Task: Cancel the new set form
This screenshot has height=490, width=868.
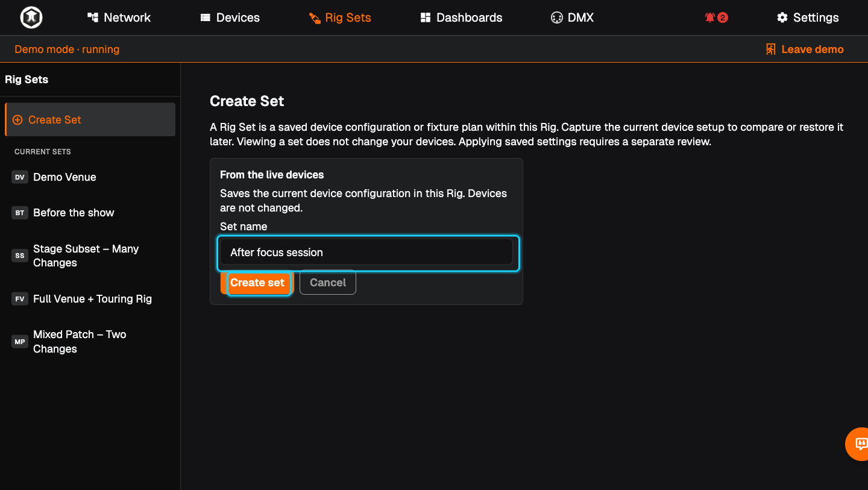Action: [328, 283]
